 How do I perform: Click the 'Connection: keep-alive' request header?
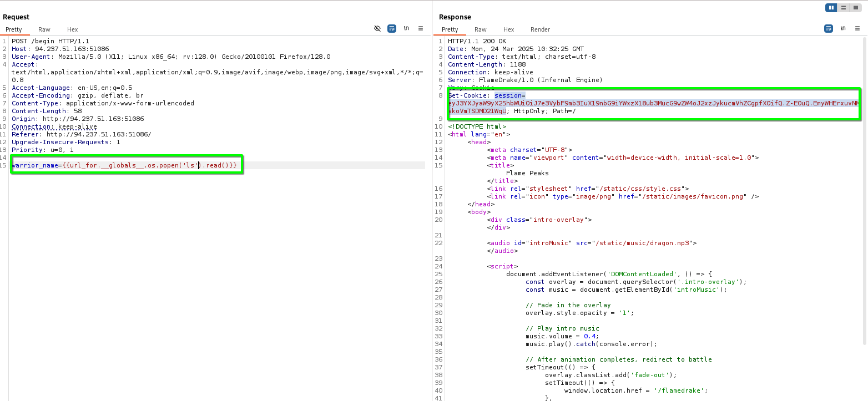pyautogui.click(x=54, y=126)
